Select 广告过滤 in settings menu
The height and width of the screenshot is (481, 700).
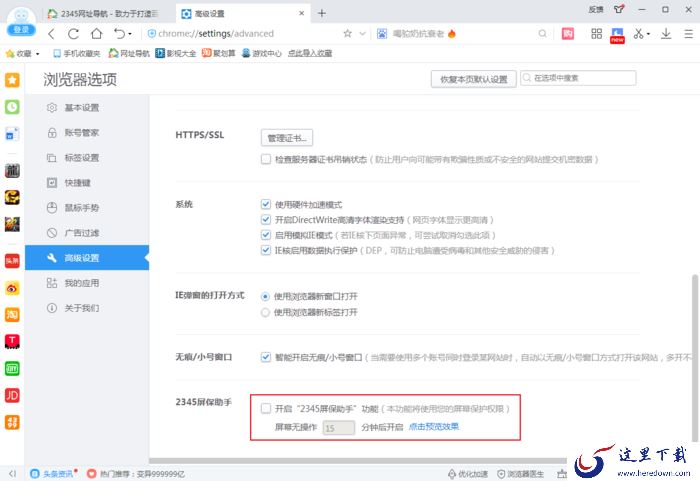click(x=87, y=233)
